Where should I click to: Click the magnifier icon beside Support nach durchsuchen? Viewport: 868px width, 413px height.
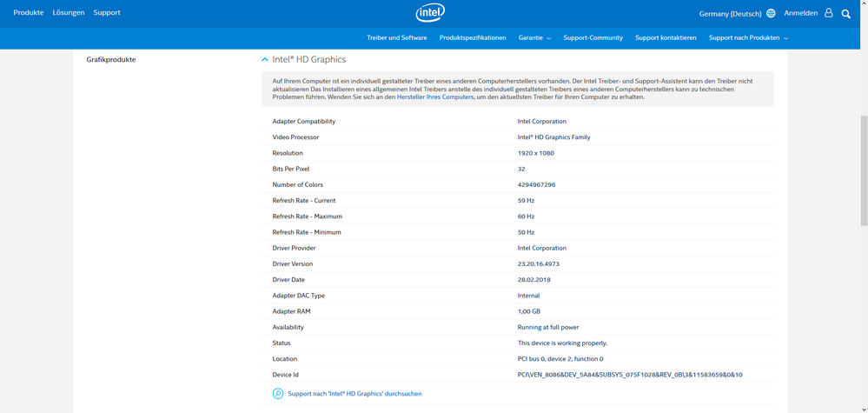click(278, 394)
